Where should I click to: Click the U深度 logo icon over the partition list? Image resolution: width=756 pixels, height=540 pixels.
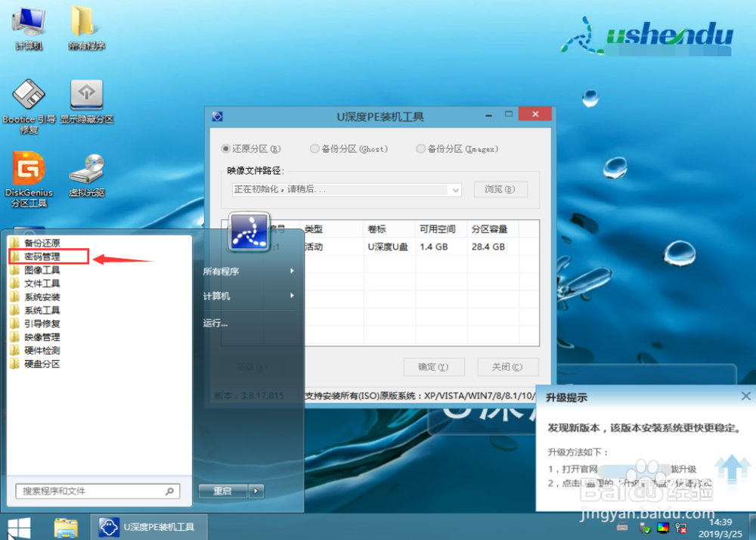(249, 233)
